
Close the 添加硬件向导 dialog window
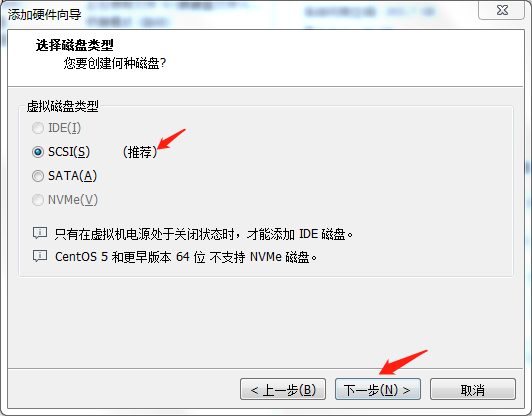tap(501, 10)
